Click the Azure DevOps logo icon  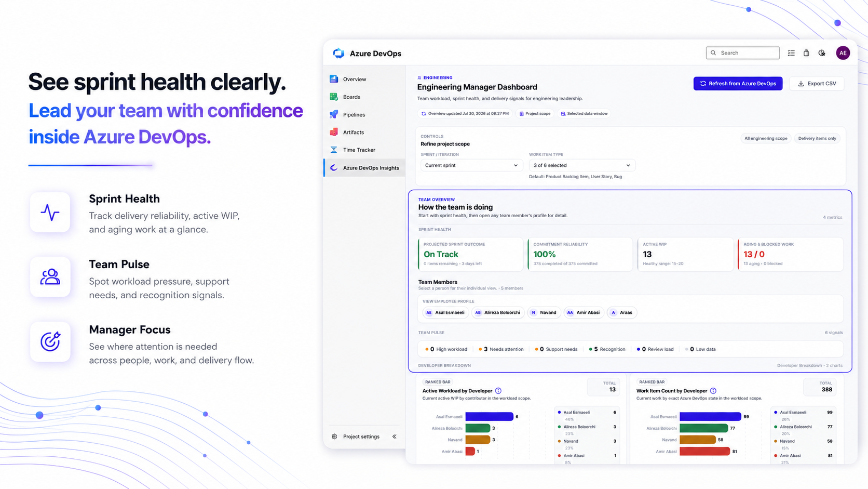[338, 53]
